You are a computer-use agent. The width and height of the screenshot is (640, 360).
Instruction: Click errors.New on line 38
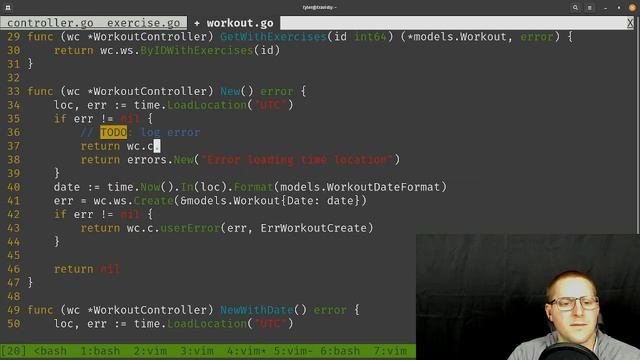point(160,160)
